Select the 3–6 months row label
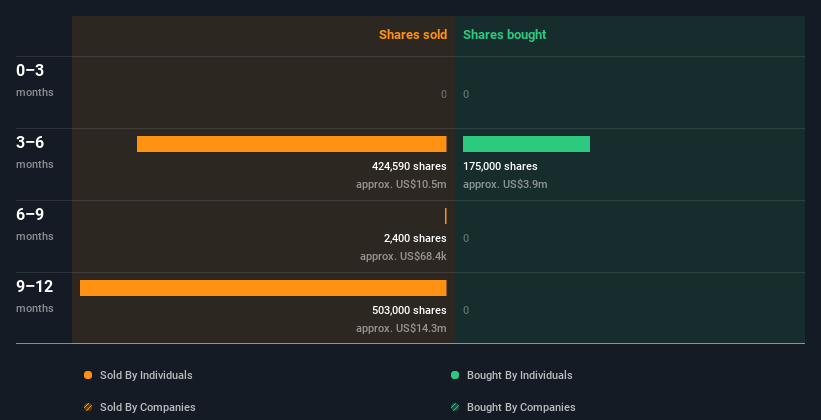This screenshot has height=420, width=821. [x=35, y=152]
